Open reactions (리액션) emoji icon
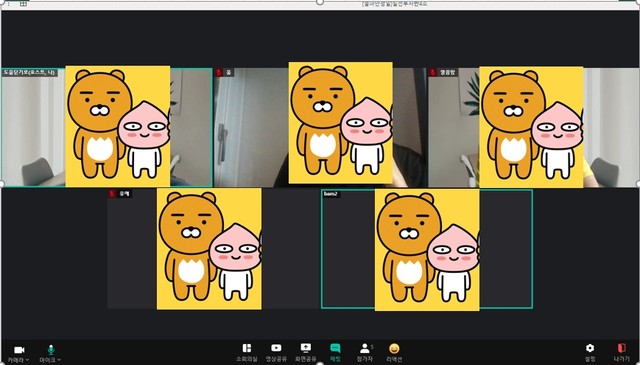 point(394,348)
